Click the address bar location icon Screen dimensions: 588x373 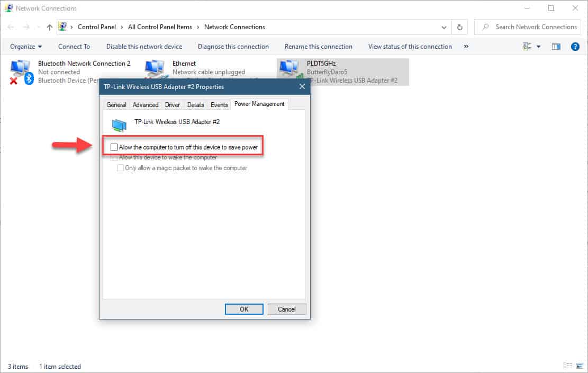click(x=62, y=26)
